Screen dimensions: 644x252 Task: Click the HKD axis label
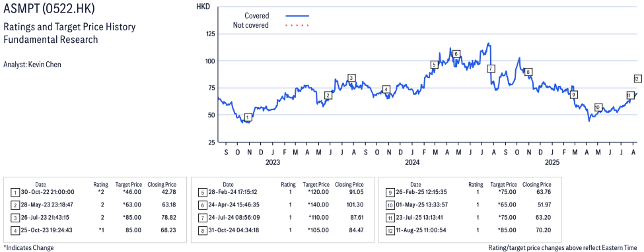coord(203,6)
